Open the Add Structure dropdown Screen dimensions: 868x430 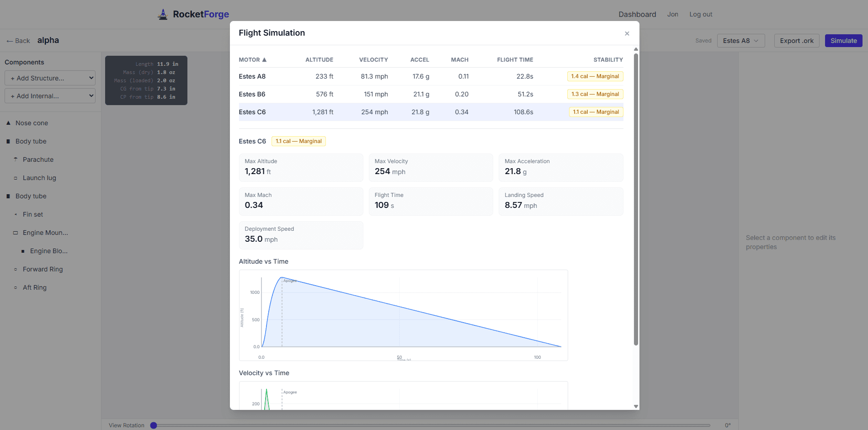pyautogui.click(x=49, y=78)
